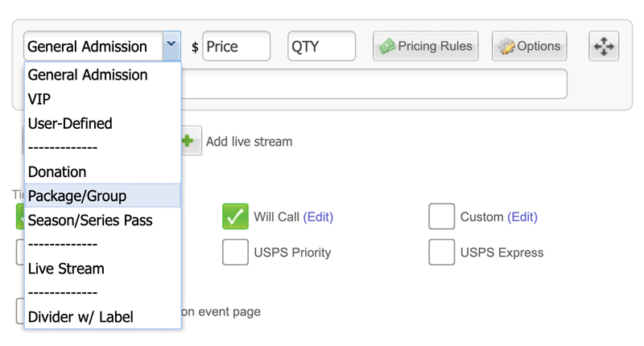Toggle the Will Call checkbox
This screenshot has width=644, height=346.
pos(235,216)
